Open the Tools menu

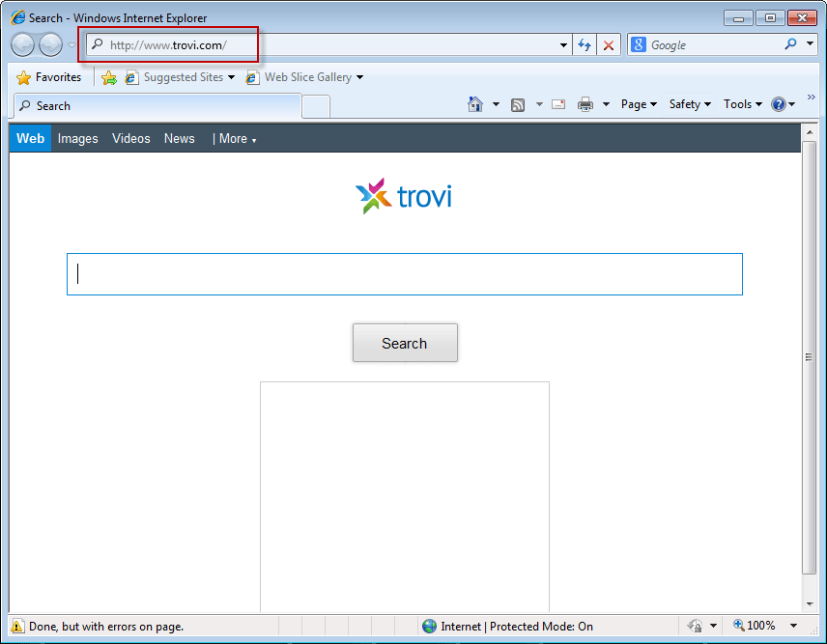pos(743,104)
